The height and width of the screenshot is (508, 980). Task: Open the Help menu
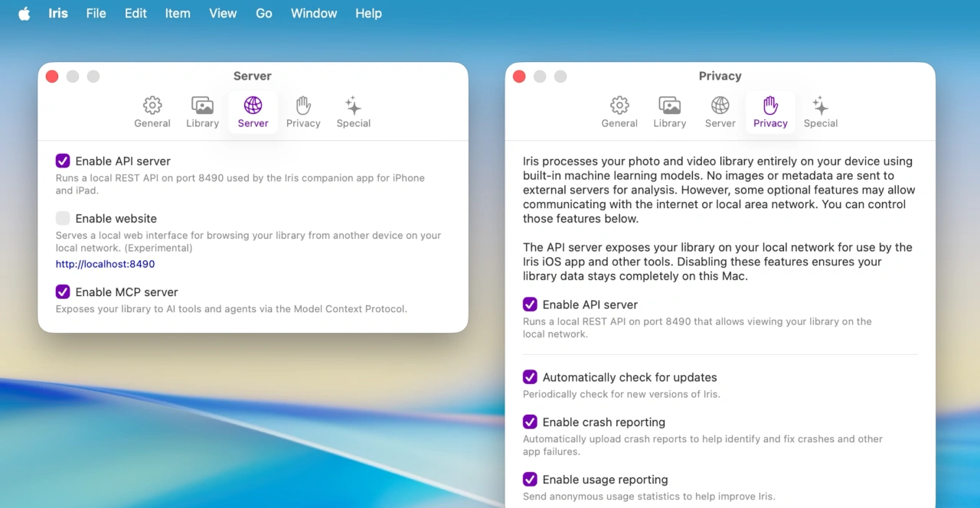(x=368, y=14)
